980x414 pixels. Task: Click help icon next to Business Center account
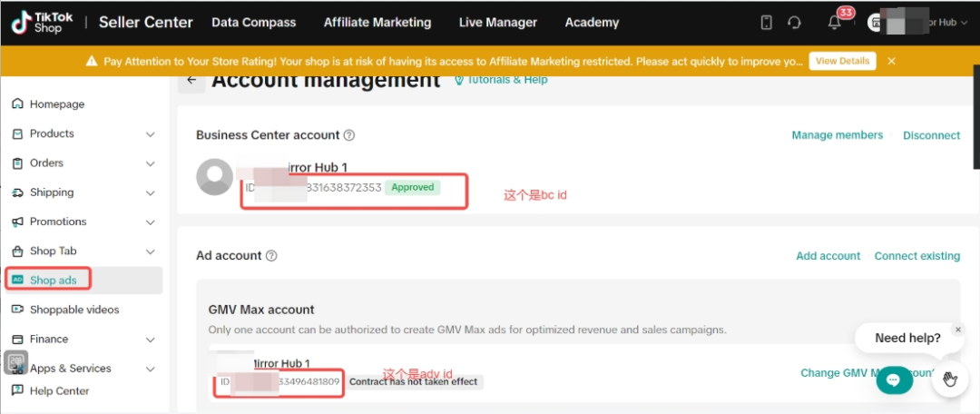[349, 135]
